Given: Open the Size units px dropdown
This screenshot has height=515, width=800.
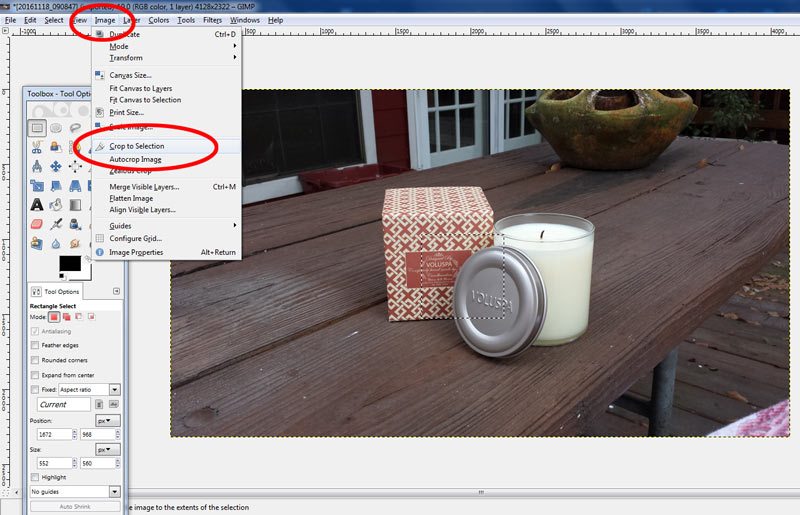Looking at the screenshot, I should pos(108,450).
